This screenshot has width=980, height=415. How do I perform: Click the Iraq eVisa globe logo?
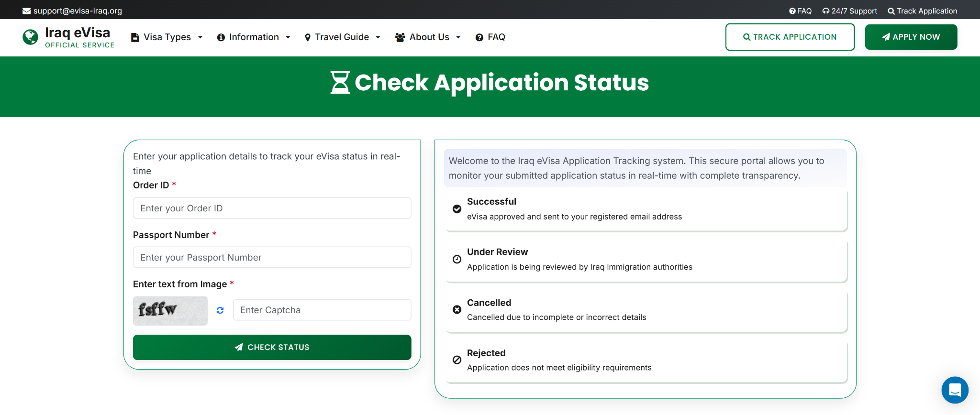(30, 37)
